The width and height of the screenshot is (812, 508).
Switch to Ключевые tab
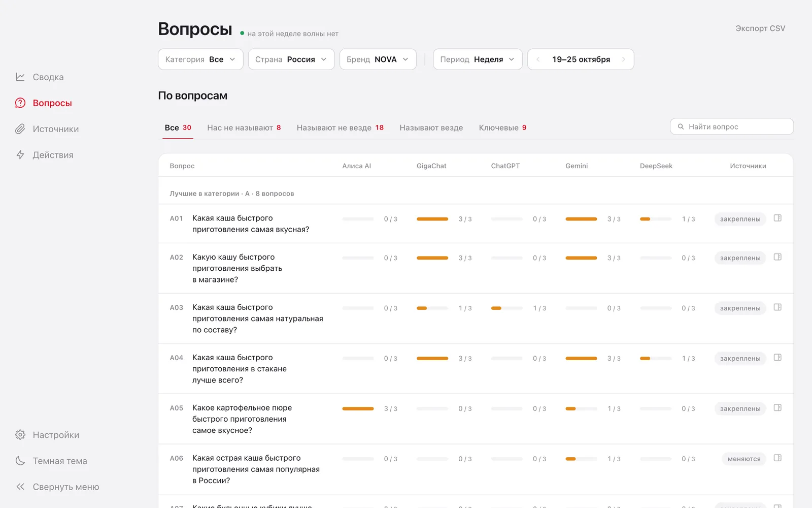503,128
